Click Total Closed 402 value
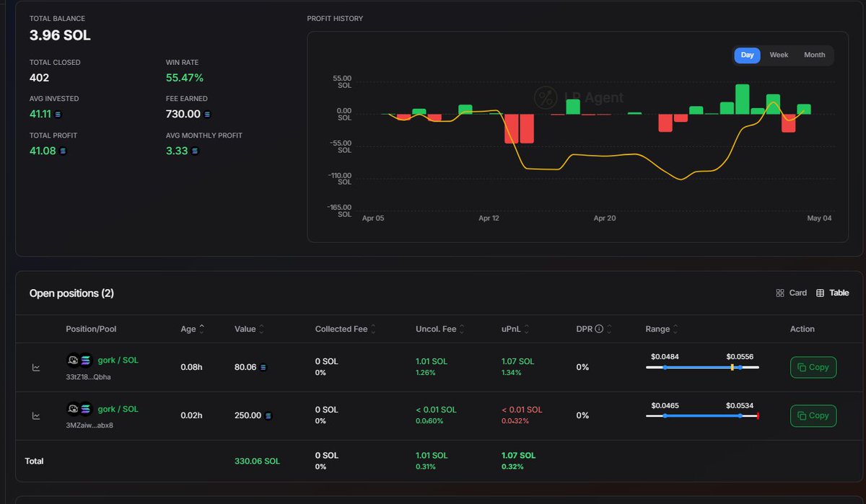Screen dimensions: 866x504 [x=39, y=77]
